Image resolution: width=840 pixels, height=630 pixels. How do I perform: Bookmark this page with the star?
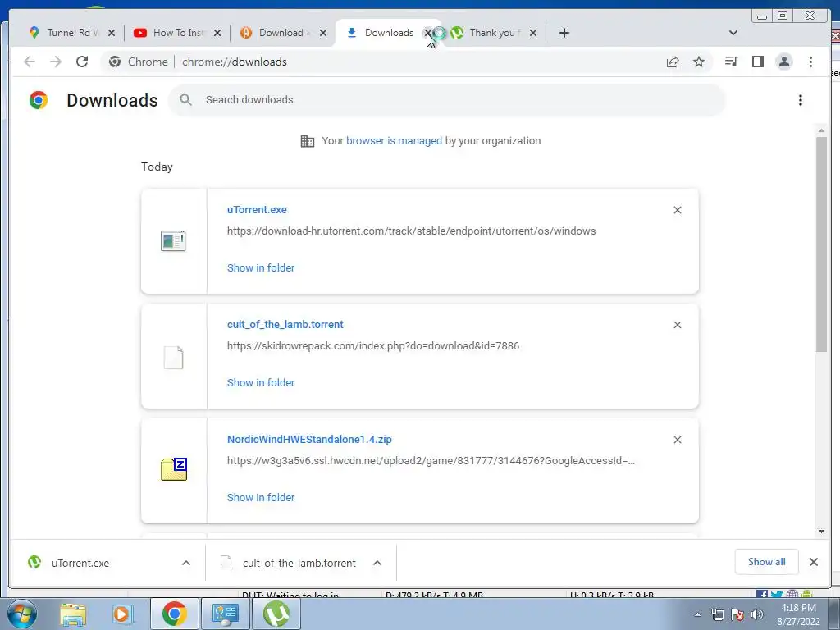699,62
